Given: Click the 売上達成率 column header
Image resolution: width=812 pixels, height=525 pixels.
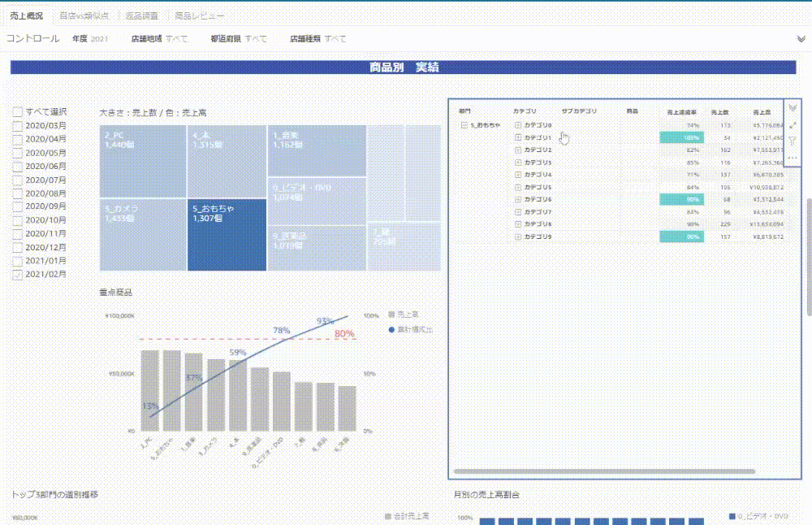Looking at the screenshot, I should (681, 112).
